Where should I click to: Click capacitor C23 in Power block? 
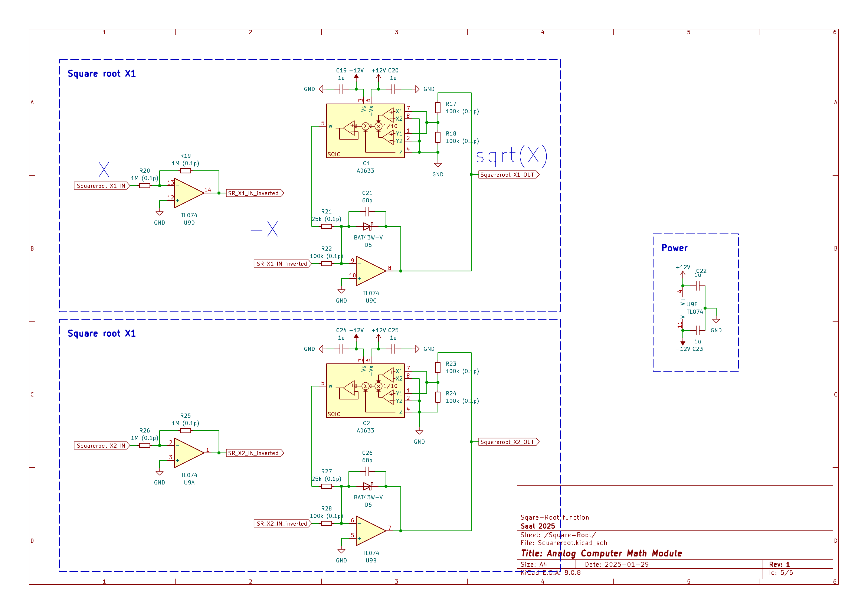click(698, 330)
